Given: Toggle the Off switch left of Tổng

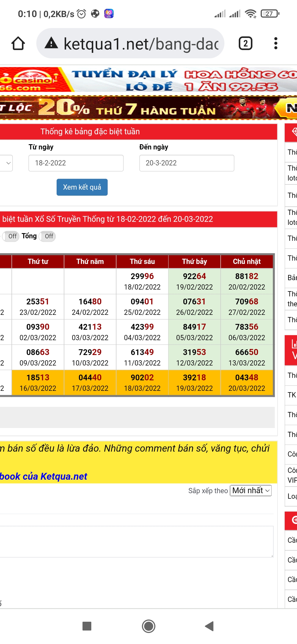Looking at the screenshot, I should pyautogui.click(x=11, y=236).
